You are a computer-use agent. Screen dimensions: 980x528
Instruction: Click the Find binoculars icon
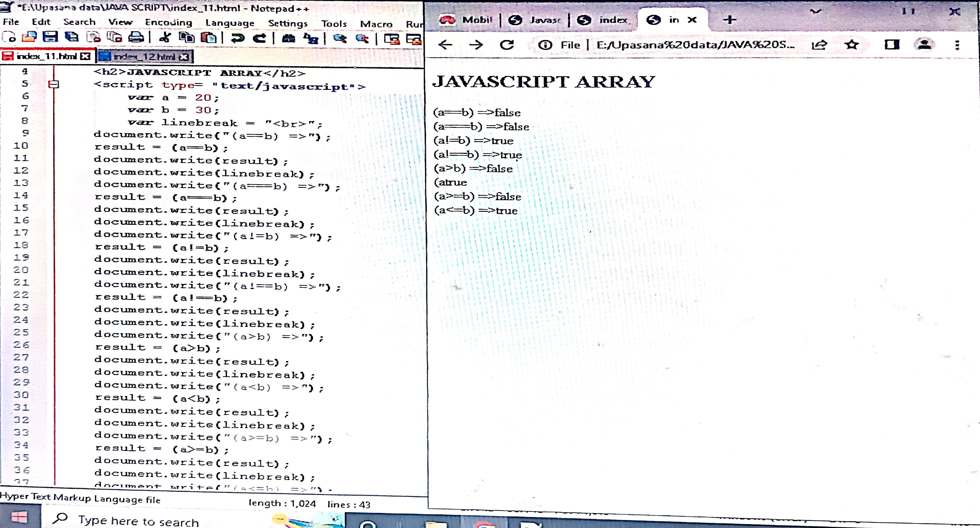289,38
